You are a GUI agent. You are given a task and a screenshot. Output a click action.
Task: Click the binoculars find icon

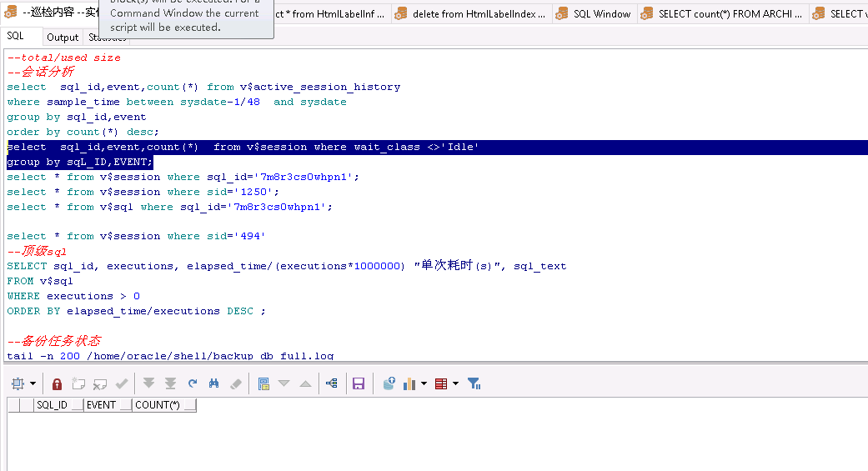pos(213,384)
